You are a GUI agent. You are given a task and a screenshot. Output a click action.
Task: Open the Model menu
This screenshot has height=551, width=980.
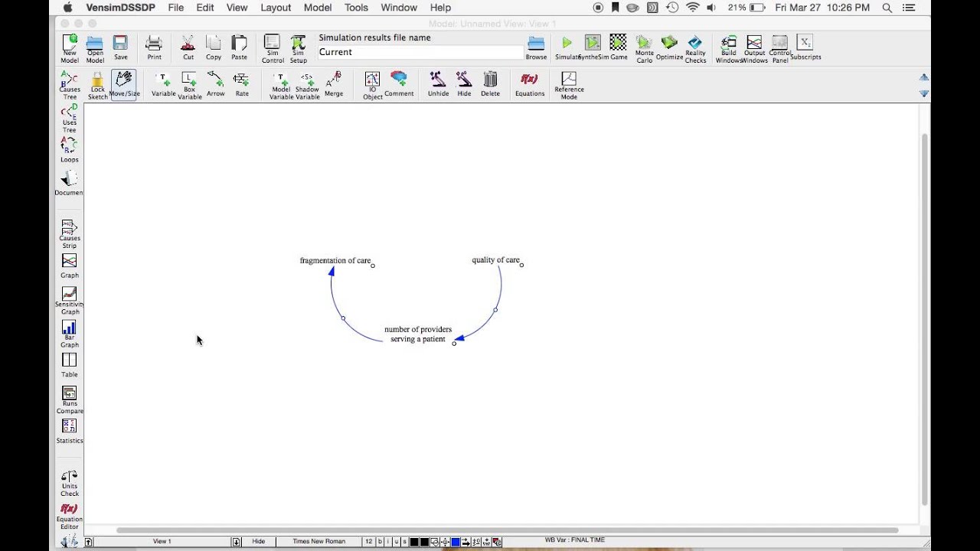point(318,8)
